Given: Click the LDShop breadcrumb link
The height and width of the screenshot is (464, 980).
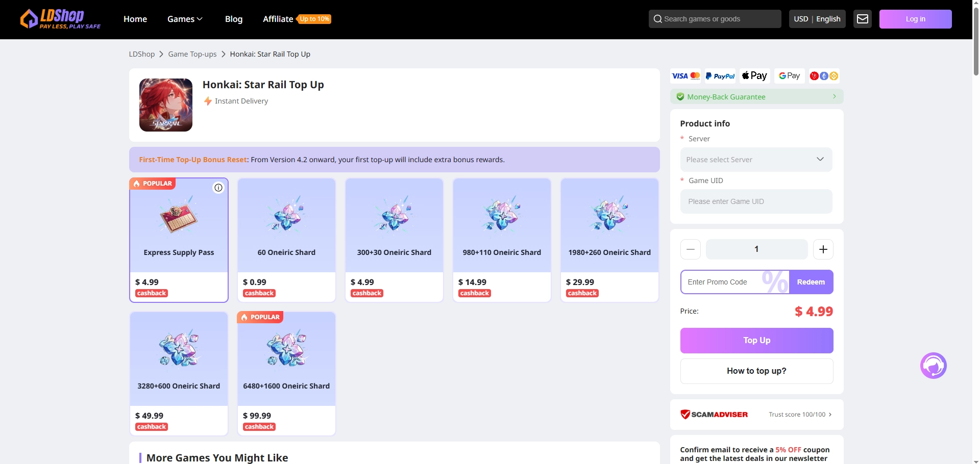Looking at the screenshot, I should pos(142,54).
